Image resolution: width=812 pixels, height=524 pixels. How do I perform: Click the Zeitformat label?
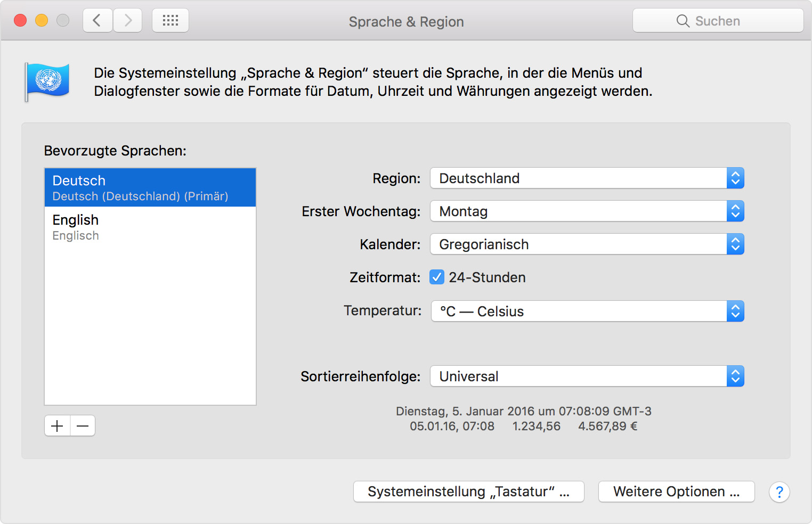(385, 277)
